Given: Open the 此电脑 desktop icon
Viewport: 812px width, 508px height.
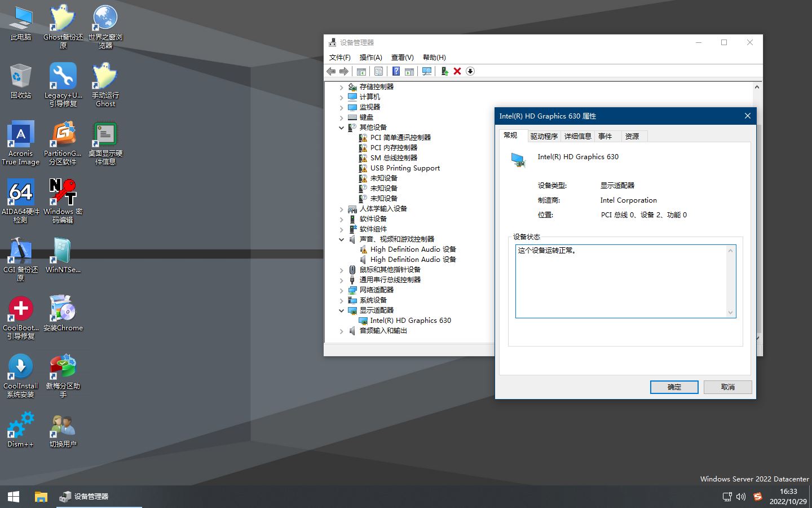Looking at the screenshot, I should click(21, 24).
